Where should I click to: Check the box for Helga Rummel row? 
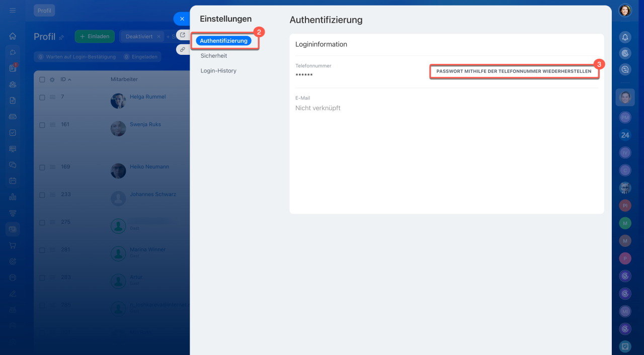pos(42,97)
